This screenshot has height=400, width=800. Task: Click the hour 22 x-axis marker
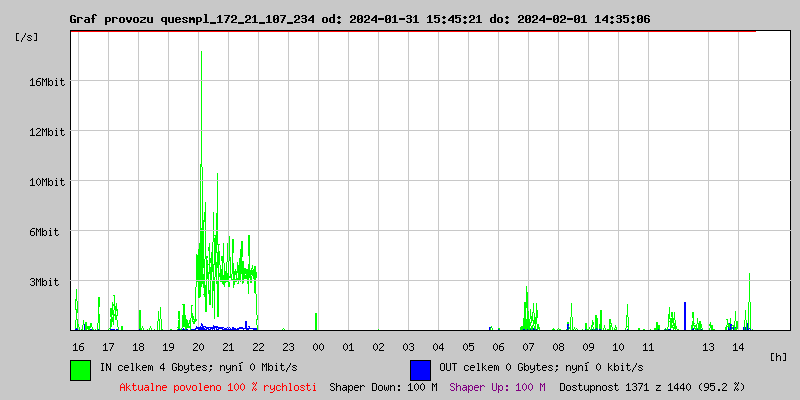pyautogui.click(x=259, y=347)
